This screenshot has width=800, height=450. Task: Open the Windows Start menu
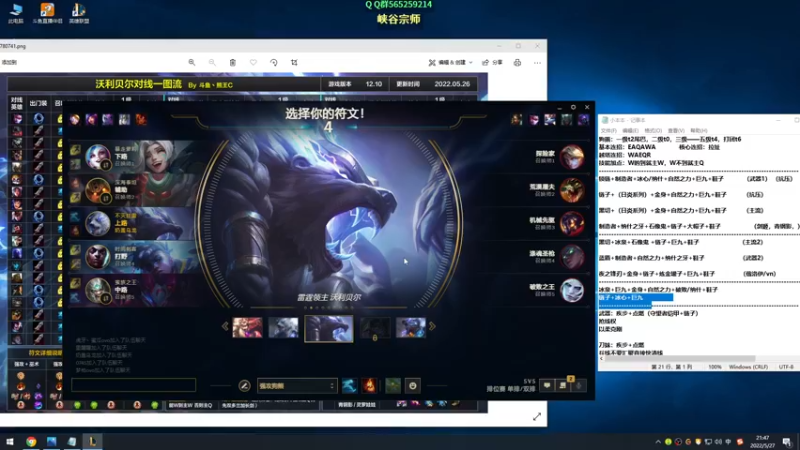pyautogui.click(x=10, y=441)
